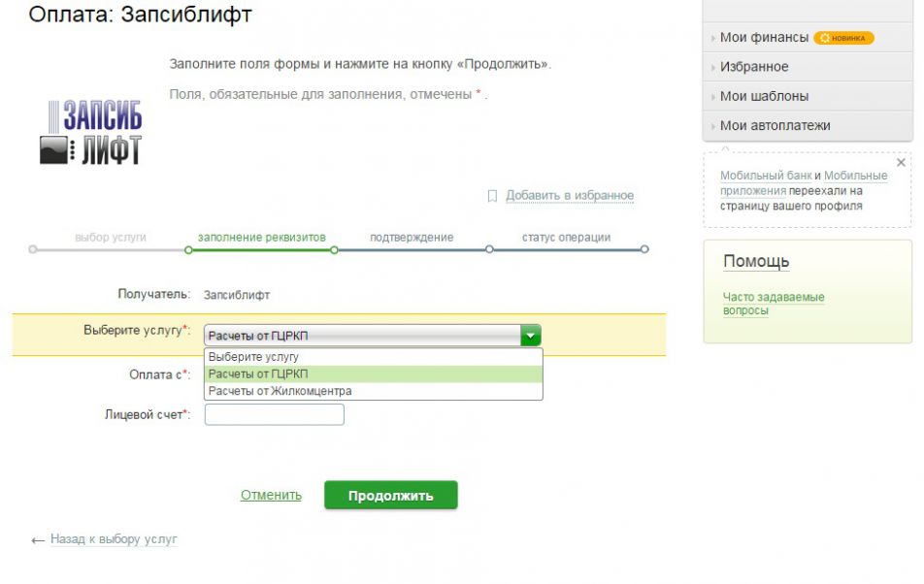This screenshot has height=584, width=924.
Task: Click the Оплата с field label
Action: pos(160,374)
